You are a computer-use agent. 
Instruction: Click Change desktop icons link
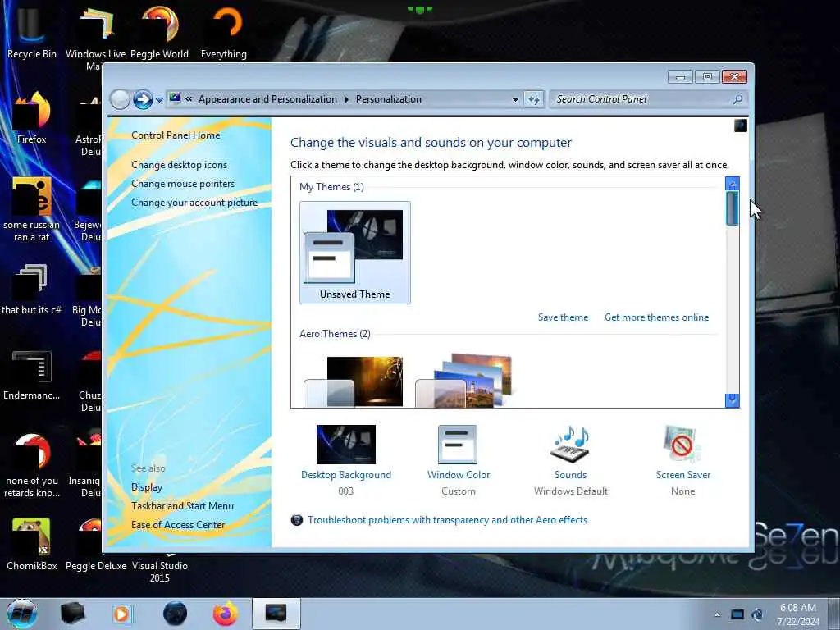179,164
